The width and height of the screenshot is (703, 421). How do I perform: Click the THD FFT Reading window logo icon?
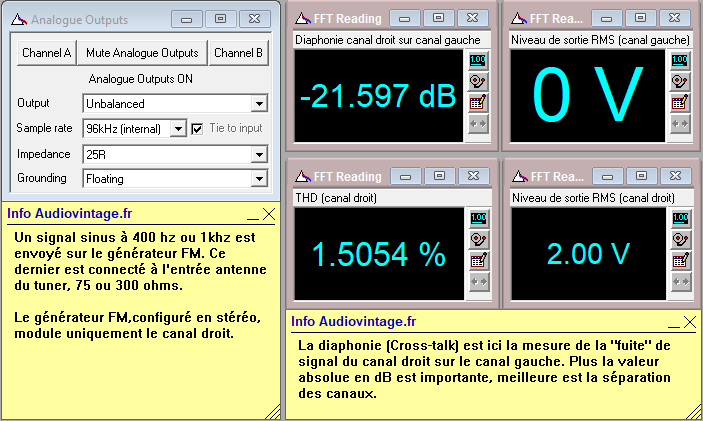[x=303, y=176]
